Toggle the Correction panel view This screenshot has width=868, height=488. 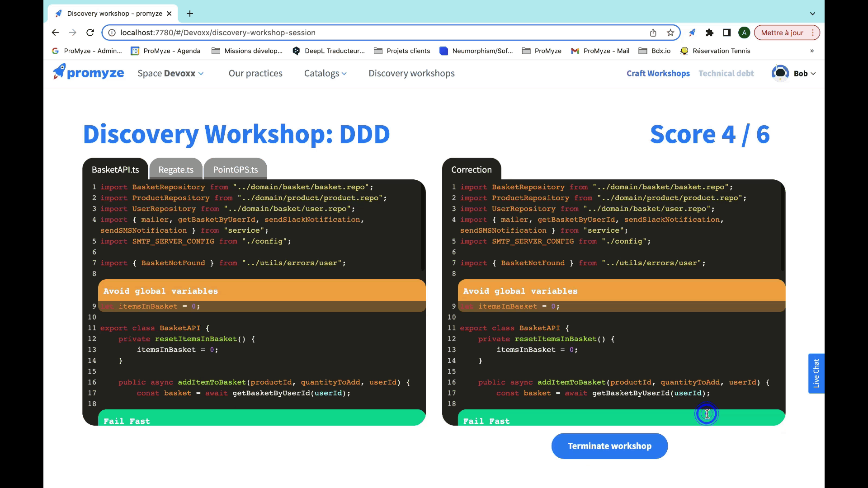[472, 169]
